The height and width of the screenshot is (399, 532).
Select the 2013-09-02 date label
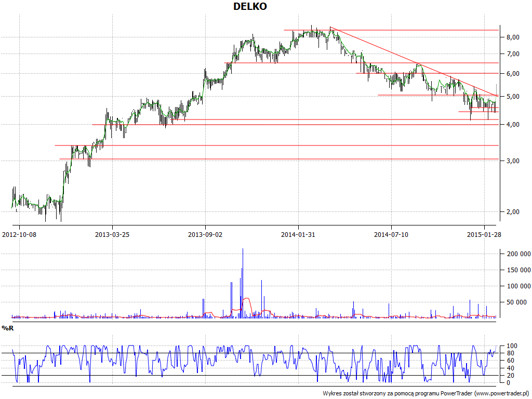205,234
